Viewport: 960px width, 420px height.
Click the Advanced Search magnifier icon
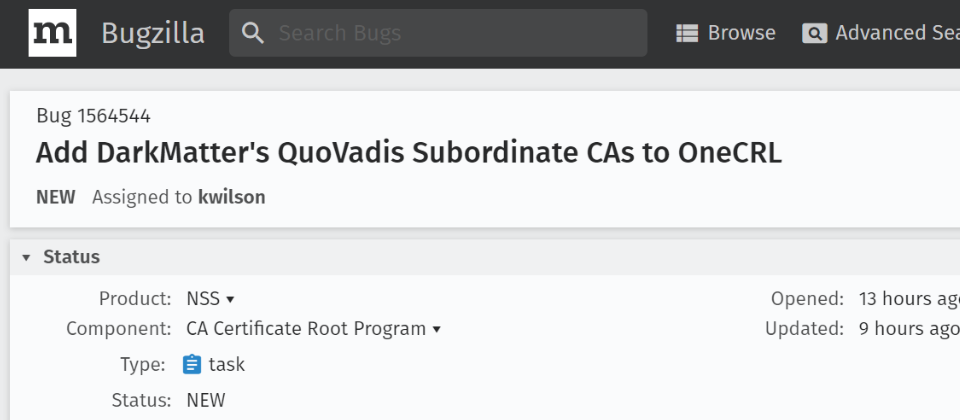coord(814,33)
